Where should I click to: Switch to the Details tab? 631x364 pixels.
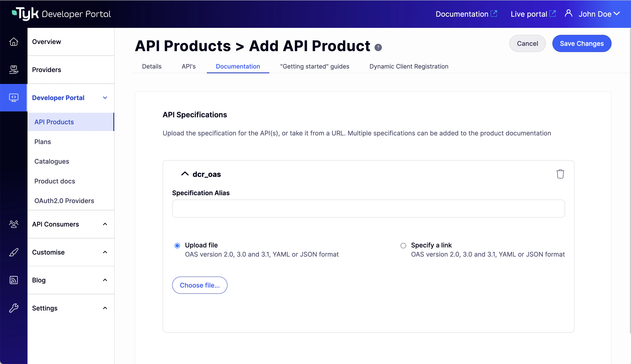pos(151,66)
